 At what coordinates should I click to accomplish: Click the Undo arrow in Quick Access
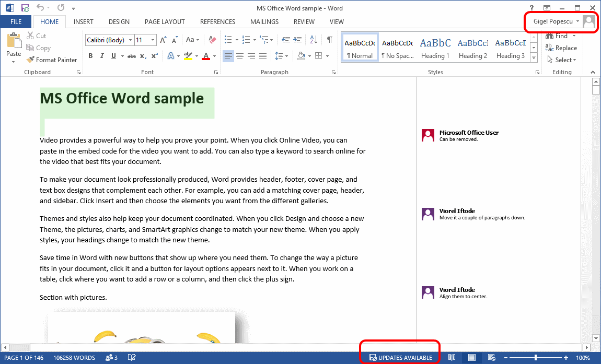40,8
